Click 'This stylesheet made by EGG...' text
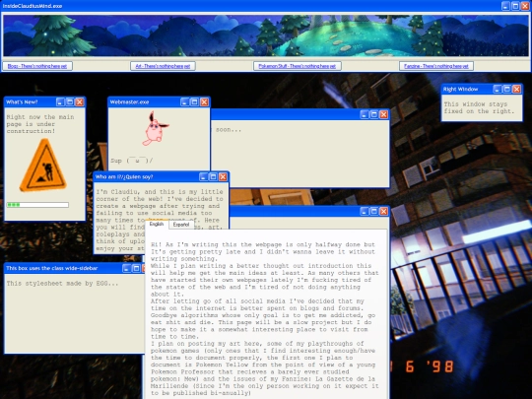This screenshot has width=532, height=399. click(62, 284)
